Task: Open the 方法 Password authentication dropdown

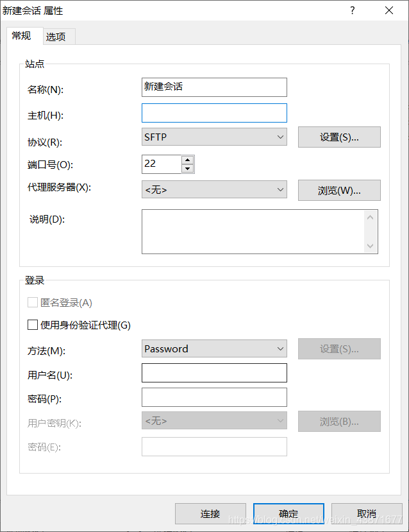Action: (x=214, y=348)
